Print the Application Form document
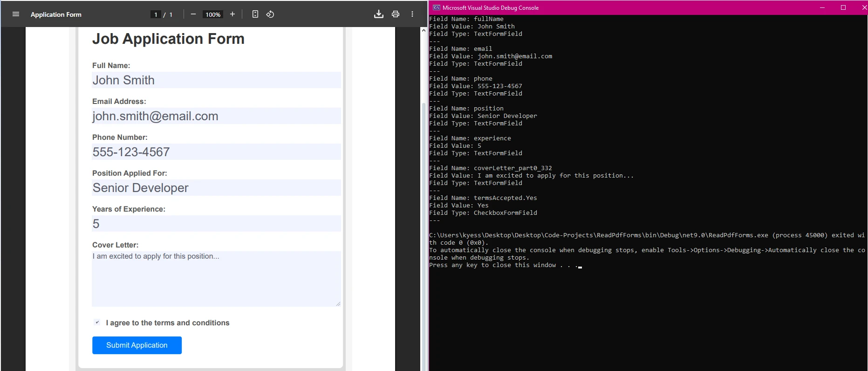The image size is (868, 371). (396, 14)
